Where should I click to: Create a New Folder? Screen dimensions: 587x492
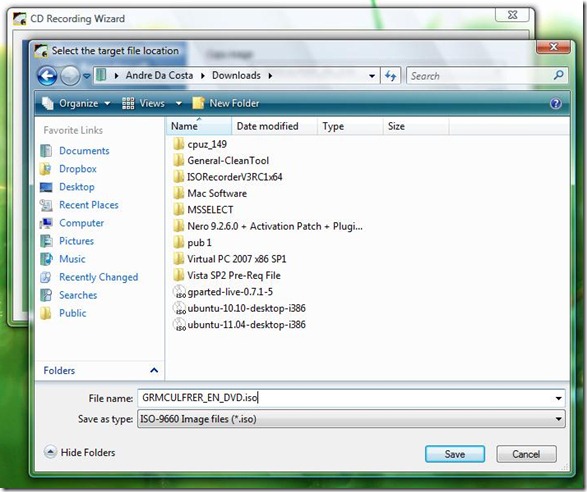coord(226,103)
